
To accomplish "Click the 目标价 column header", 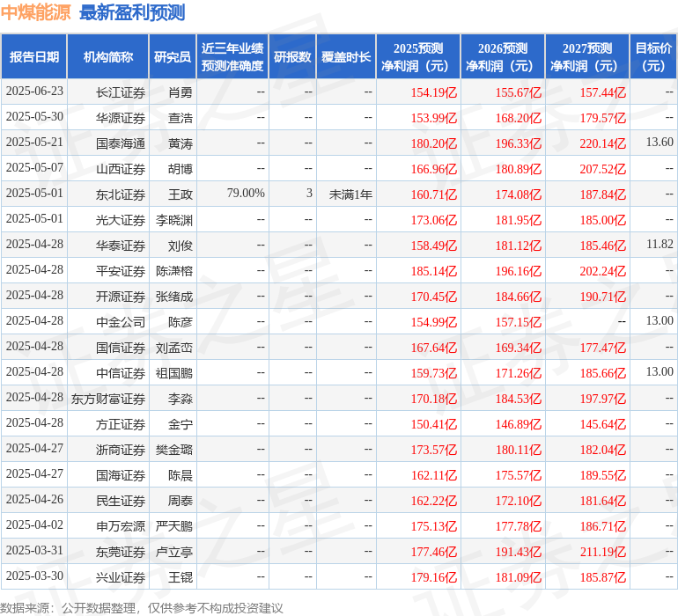I will [653, 56].
